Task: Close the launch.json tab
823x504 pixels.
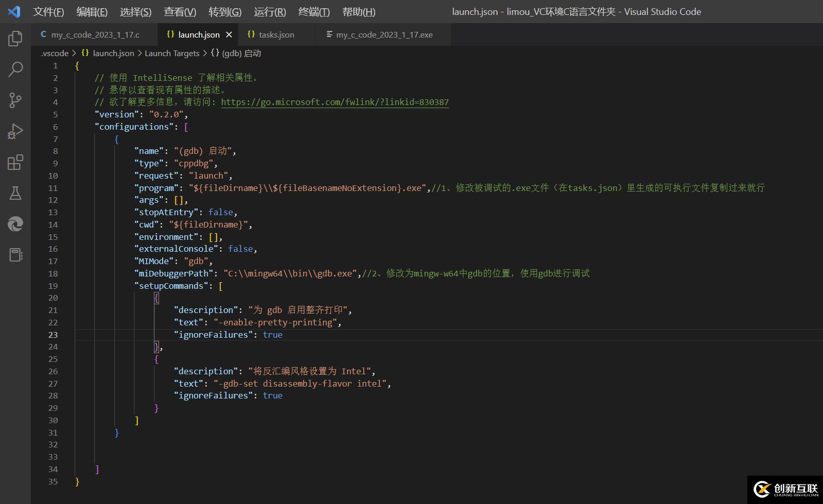Action: coord(229,34)
